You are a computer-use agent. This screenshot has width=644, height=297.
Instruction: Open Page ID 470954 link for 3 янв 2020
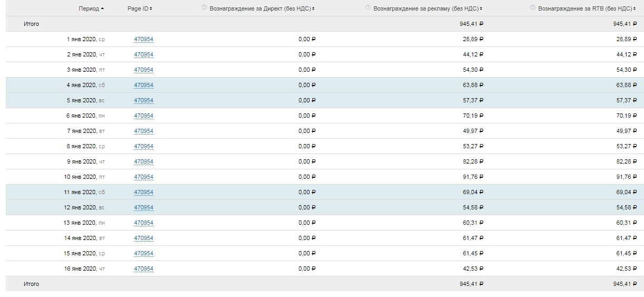point(143,70)
